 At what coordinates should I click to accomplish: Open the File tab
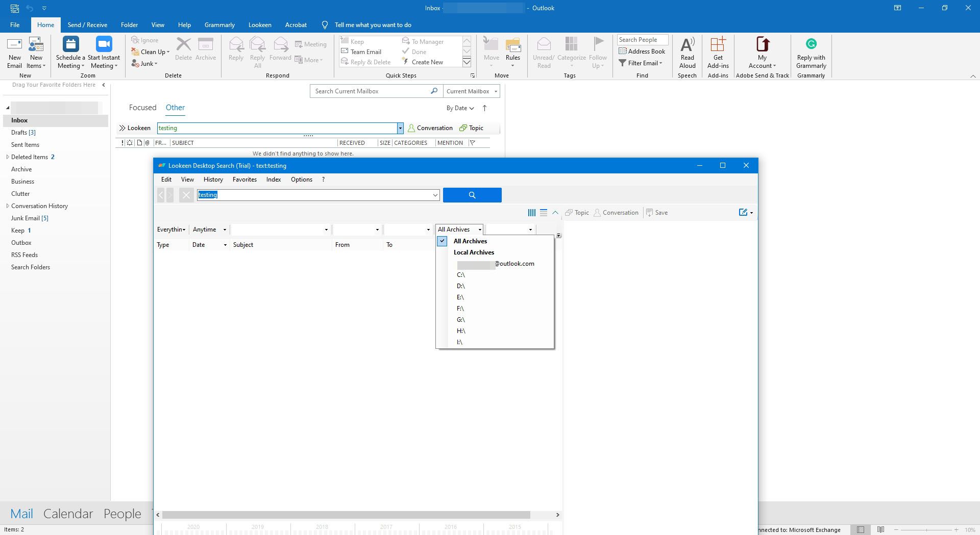15,24
